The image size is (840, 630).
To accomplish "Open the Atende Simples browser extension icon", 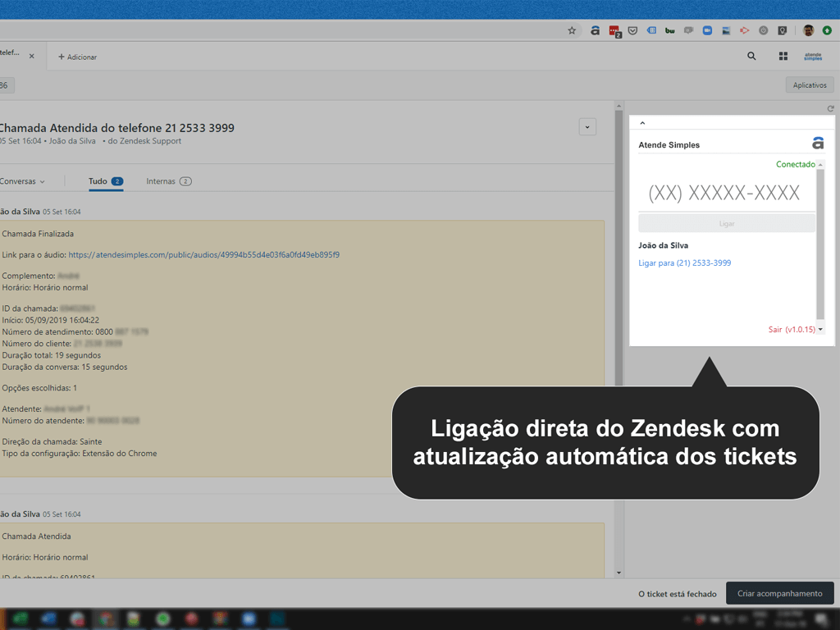I will coord(595,30).
